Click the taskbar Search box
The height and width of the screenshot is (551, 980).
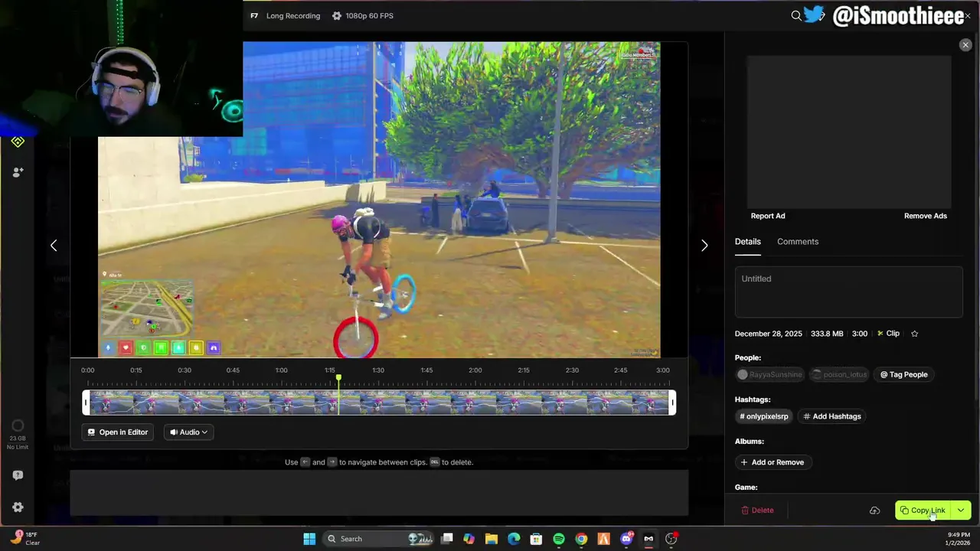click(x=379, y=539)
